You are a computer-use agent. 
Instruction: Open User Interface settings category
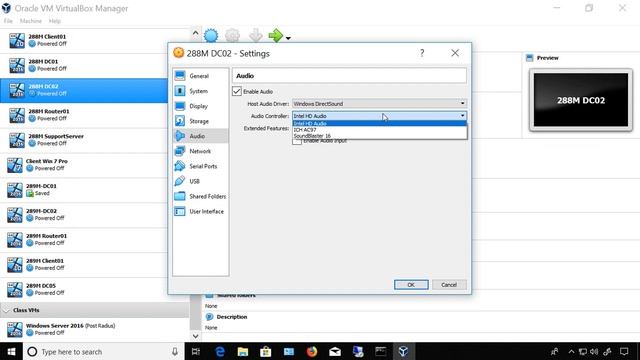tap(200, 211)
